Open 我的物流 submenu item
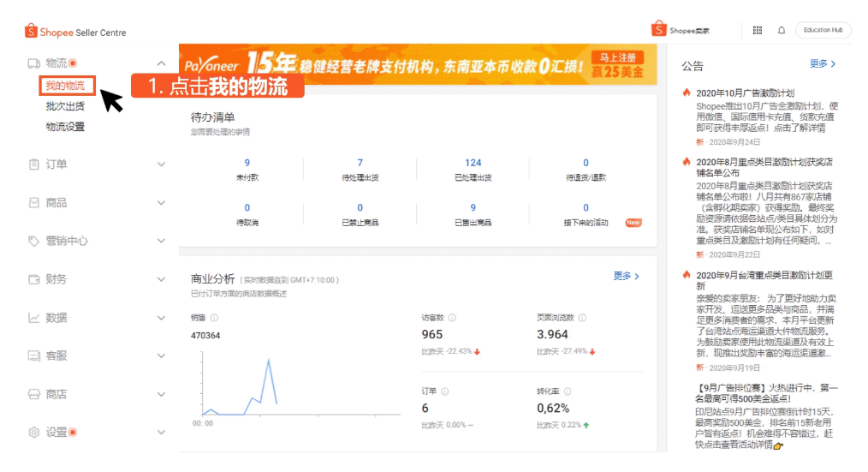868x472 pixels. point(65,86)
